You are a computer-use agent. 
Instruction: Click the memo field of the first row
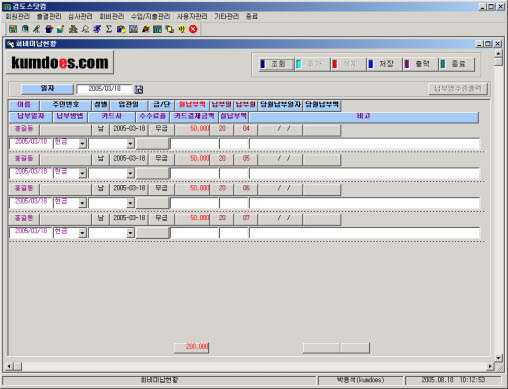(x=365, y=144)
